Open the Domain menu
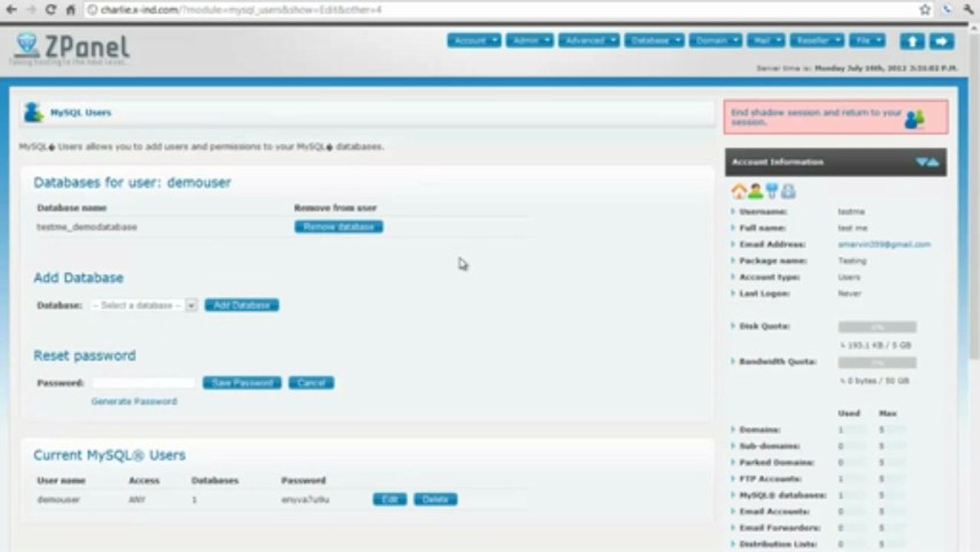This screenshot has width=980, height=552. tap(716, 41)
